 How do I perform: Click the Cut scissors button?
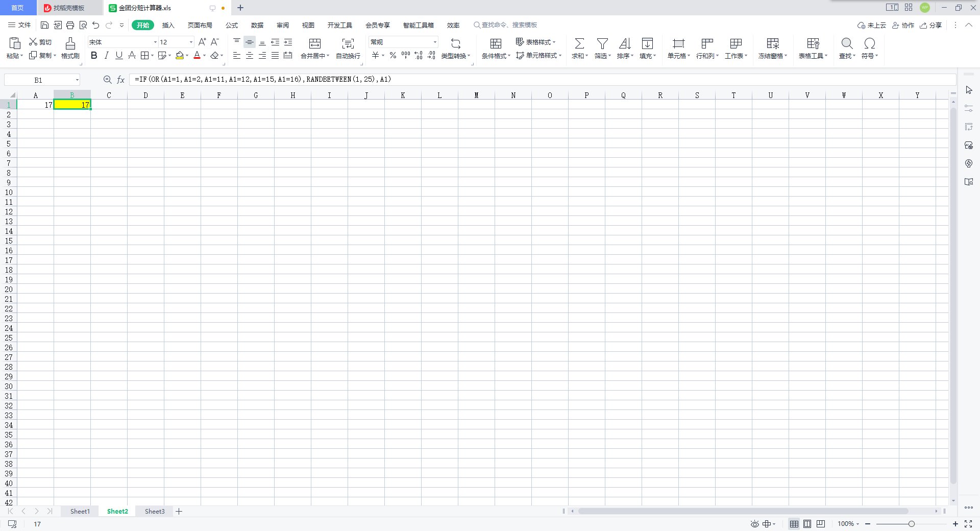point(40,42)
